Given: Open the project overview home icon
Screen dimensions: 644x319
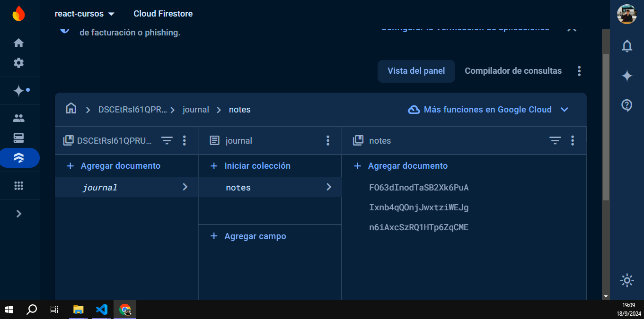Looking at the screenshot, I should click(x=18, y=43).
